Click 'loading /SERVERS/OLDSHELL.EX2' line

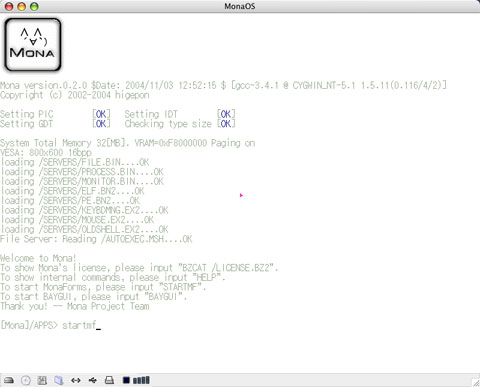(84, 230)
